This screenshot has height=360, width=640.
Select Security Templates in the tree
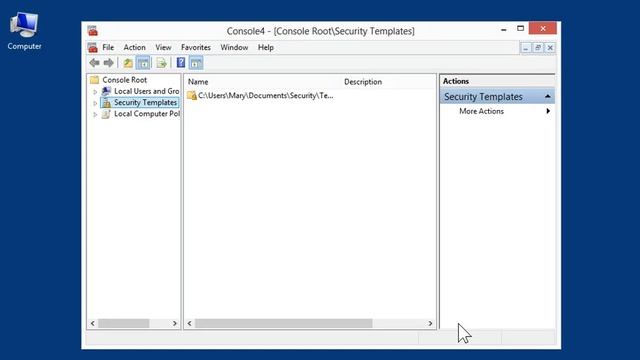click(145, 102)
